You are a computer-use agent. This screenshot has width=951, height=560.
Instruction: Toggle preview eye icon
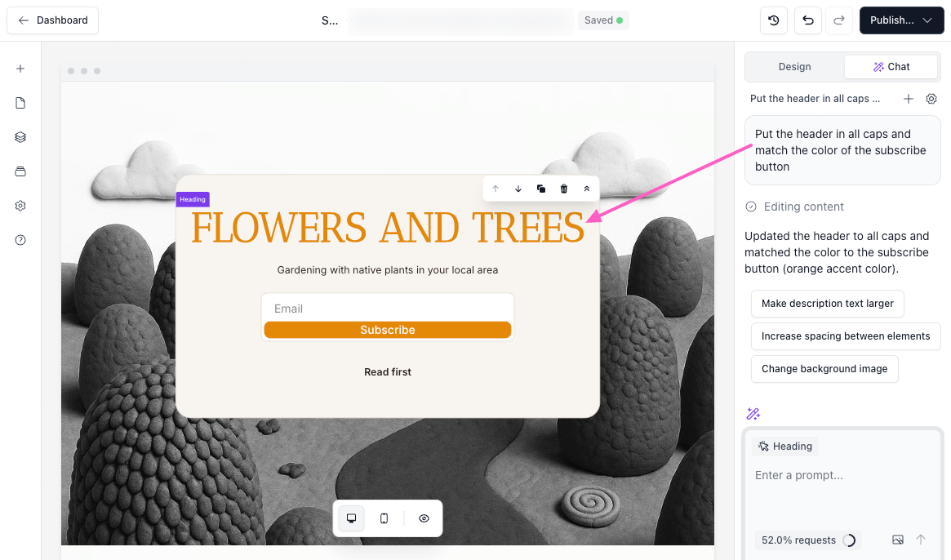click(x=424, y=518)
